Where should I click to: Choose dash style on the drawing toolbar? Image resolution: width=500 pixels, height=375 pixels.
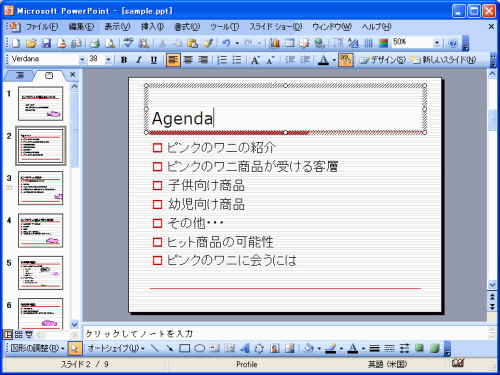pyautogui.click(x=389, y=348)
